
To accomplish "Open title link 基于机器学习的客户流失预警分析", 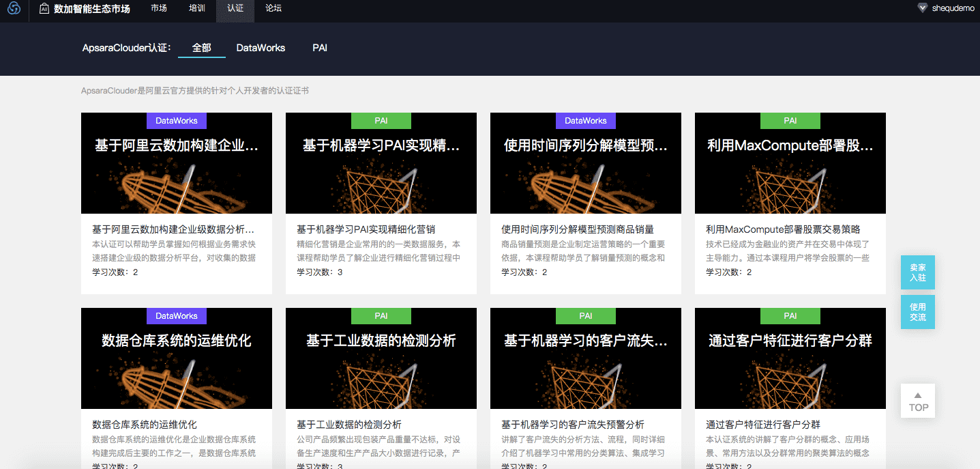I will click(573, 425).
